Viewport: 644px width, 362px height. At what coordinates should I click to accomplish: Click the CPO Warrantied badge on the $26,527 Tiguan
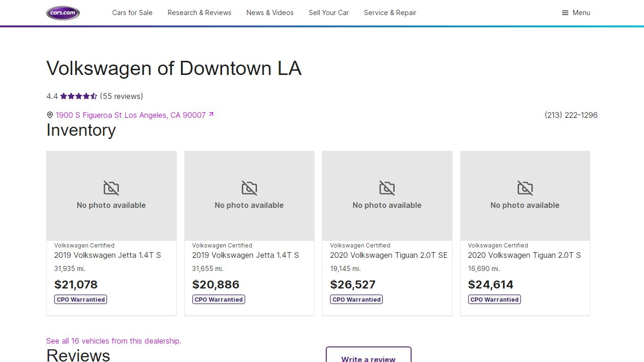pyautogui.click(x=356, y=299)
